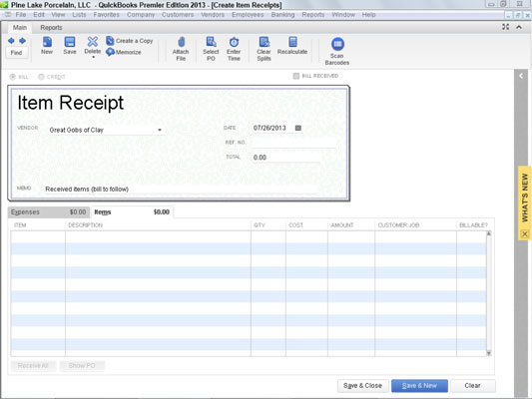Click Create a Copy icon
This screenshot has height=399, width=532.
(x=110, y=41)
